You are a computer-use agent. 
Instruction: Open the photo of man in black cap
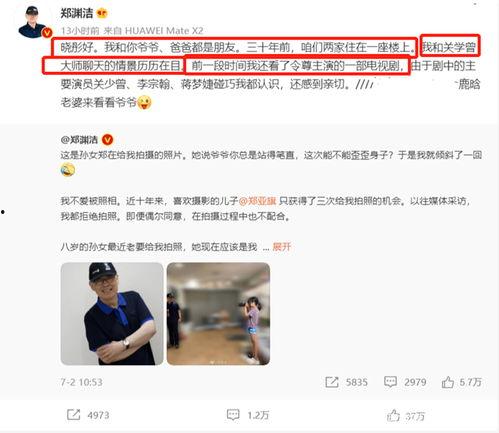112,314
